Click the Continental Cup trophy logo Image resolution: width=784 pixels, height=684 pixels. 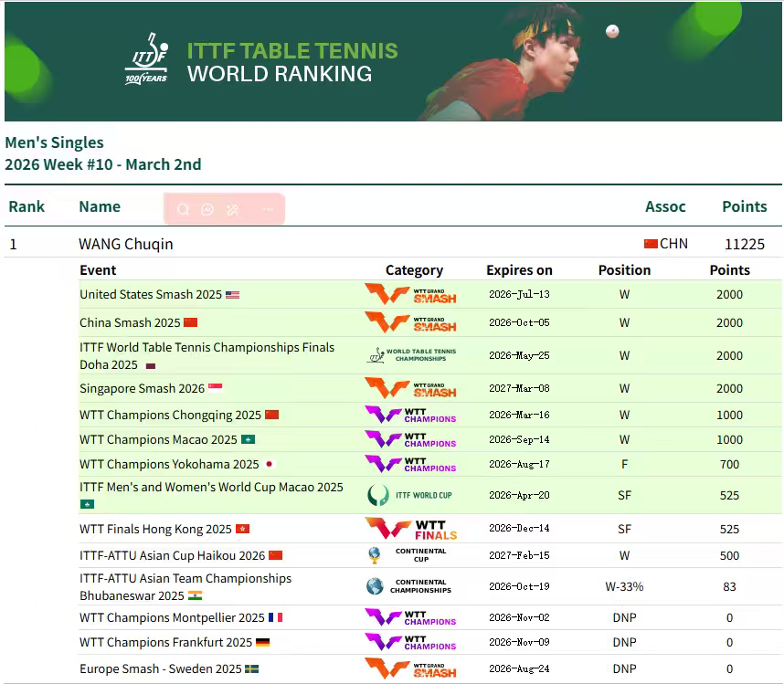point(407,555)
